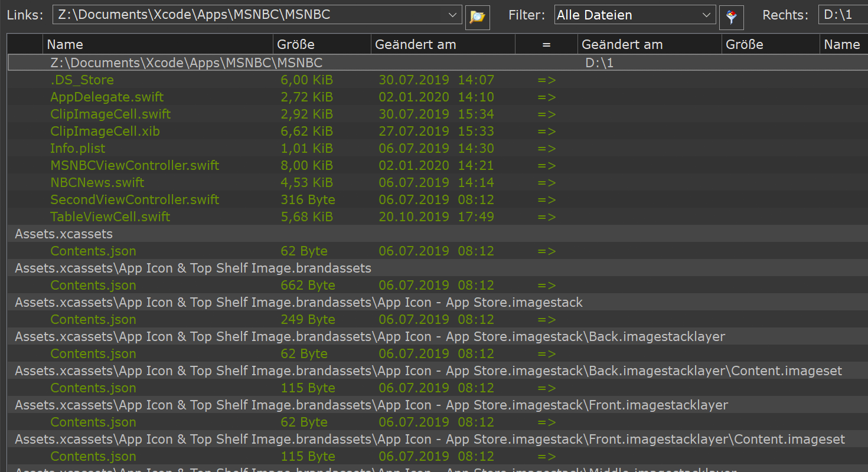Toggle sync arrow for SecondViewController.swift
The image size is (868, 472).
point(547,199)
